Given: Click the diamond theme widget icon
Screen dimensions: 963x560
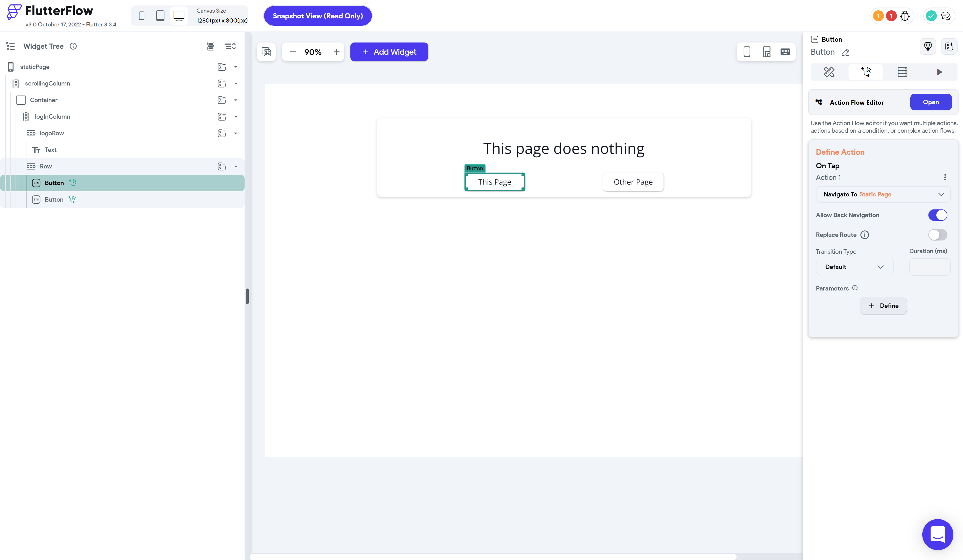Looking at the screenshot, I should point(928,47).
